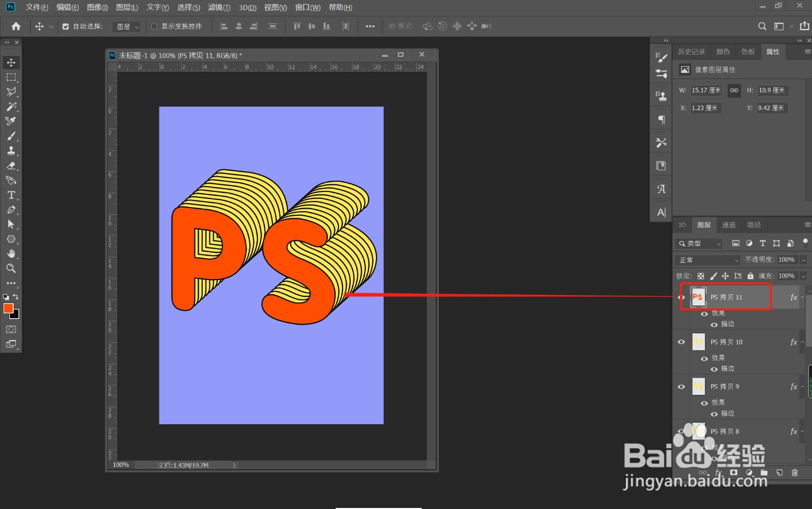The height and width of the screenshot is (509, 812).
Task: Change the screen mode icon
Action: [11, 344]
